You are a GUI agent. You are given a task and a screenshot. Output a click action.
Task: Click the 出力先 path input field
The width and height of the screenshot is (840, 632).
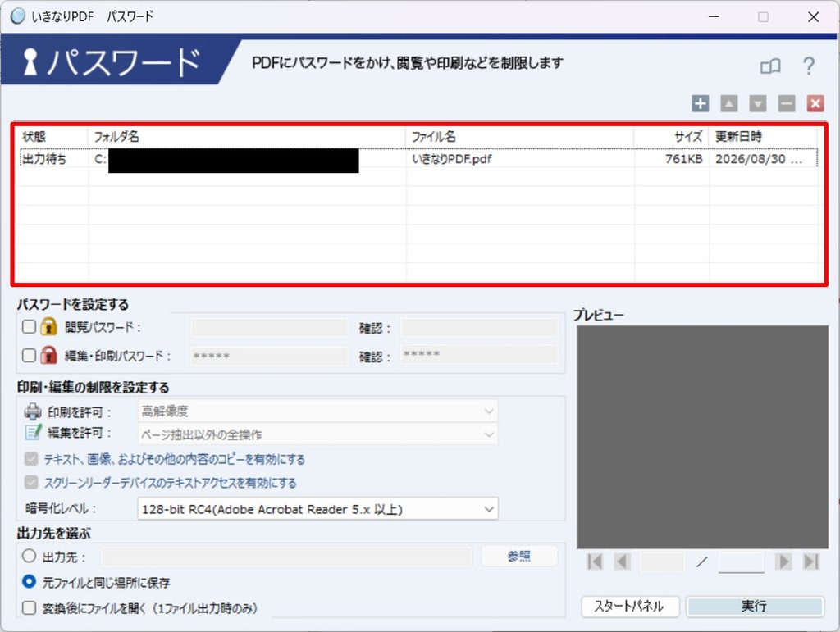click(287, 557)
